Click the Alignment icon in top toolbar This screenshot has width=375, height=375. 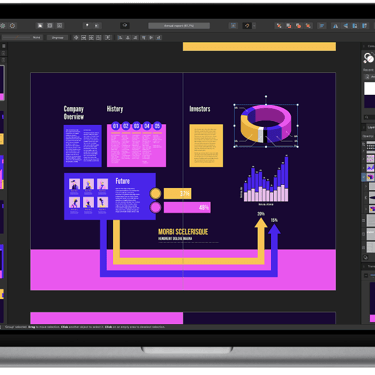point(322,26)
